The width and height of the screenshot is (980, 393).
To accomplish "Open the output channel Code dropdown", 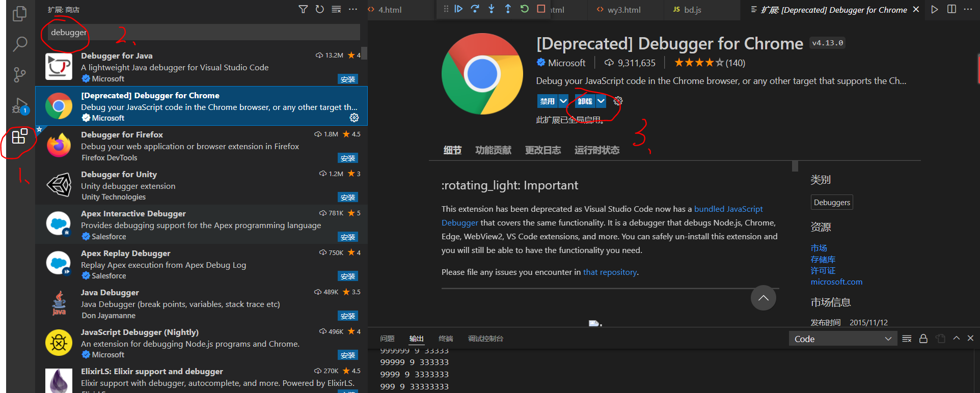I will (843, 339).
